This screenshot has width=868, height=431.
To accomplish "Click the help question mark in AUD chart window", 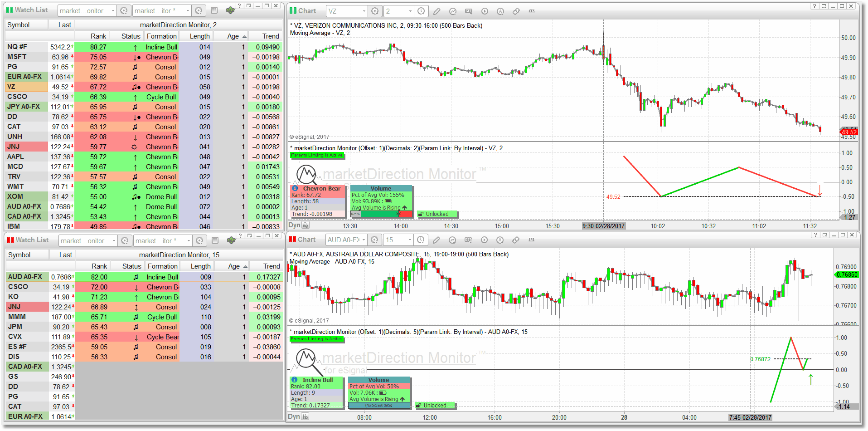I will tap(815, 235).
